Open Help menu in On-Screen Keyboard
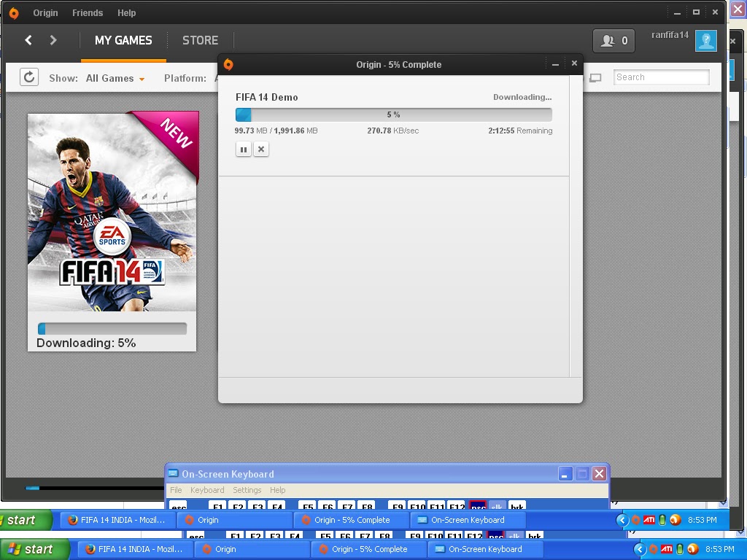The image size is (747, 560). click(x=278, y=490)
